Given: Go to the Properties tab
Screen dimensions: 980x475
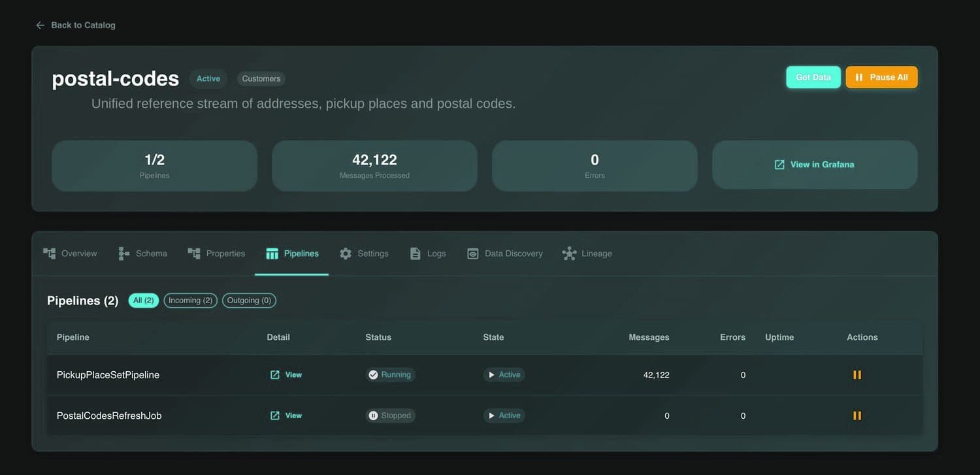Looking at the screenshot, I should pos(216,254).
